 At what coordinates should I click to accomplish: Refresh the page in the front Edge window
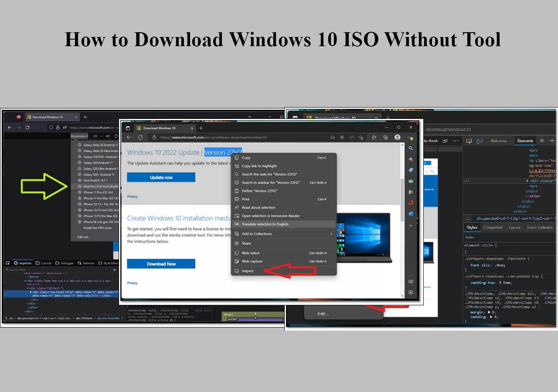pyautogui.click(x=140, y=137)
